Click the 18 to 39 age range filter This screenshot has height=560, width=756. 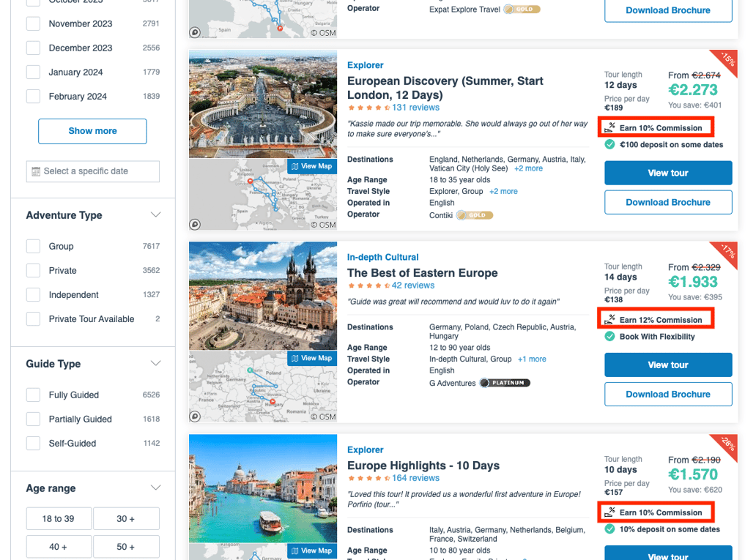(59, 518)
